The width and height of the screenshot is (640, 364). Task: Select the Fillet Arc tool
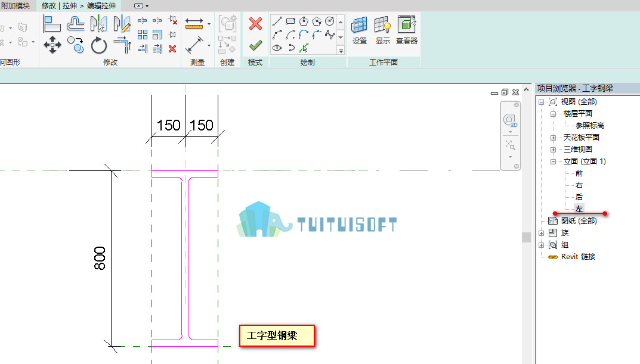317,35
